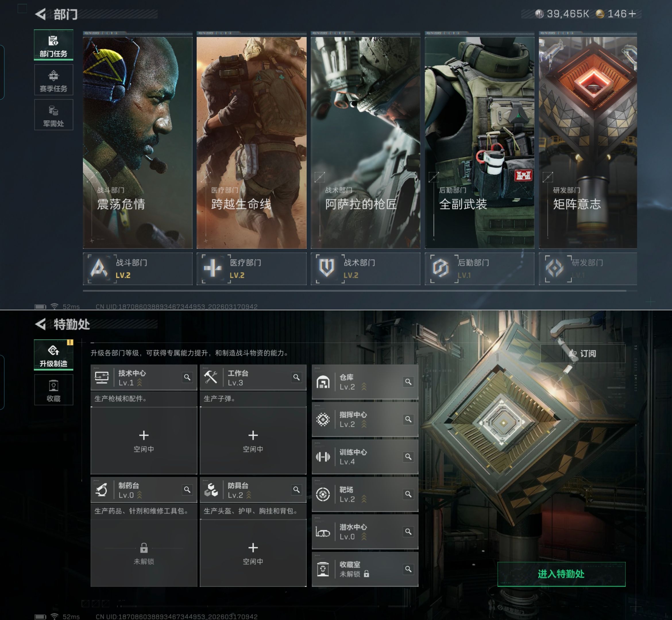Click magnifier icon on 潜水中心 row
Viewport: 672px width, 620px height.
408,532
